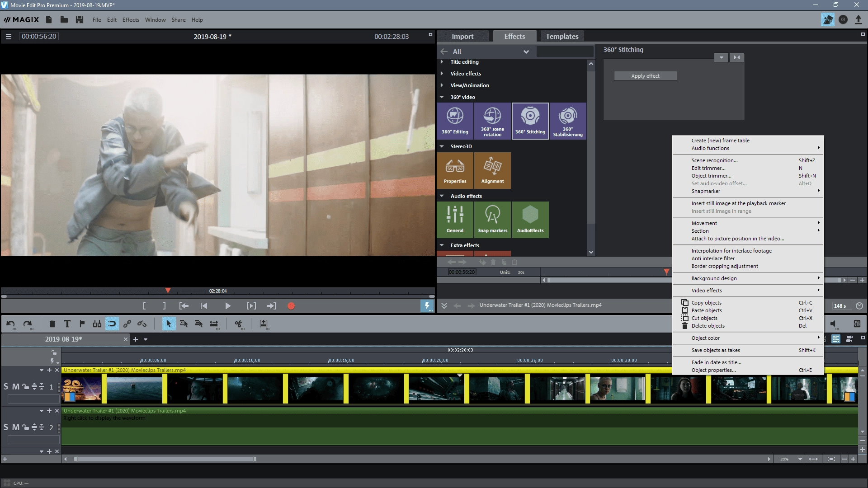Click the red playback marker in preview
This screenshot has width=868, height=488.
[168, 291]
